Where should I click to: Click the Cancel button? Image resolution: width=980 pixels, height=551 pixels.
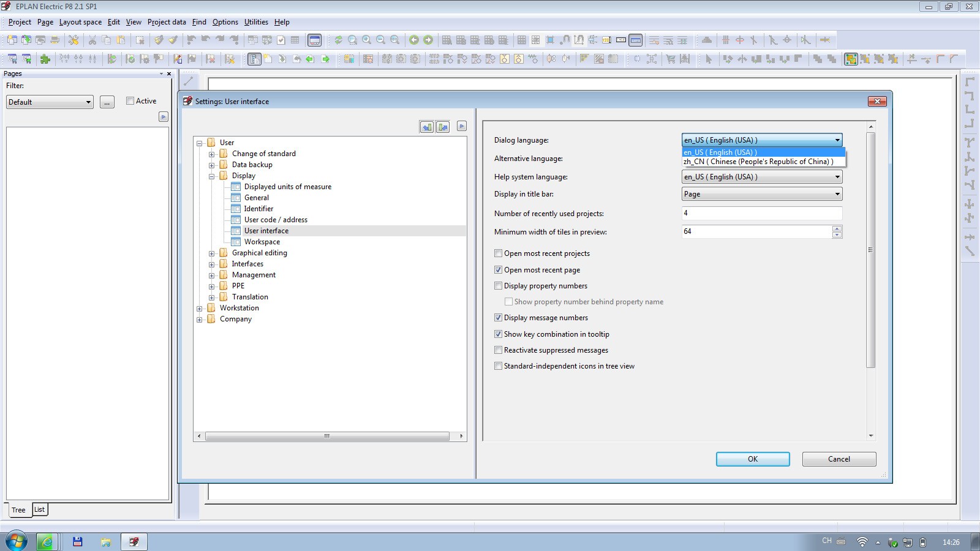[x=839, y=459]
